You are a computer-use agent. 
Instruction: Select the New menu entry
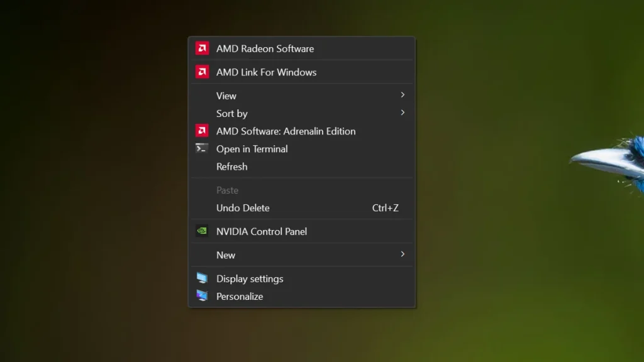point(301,255)
